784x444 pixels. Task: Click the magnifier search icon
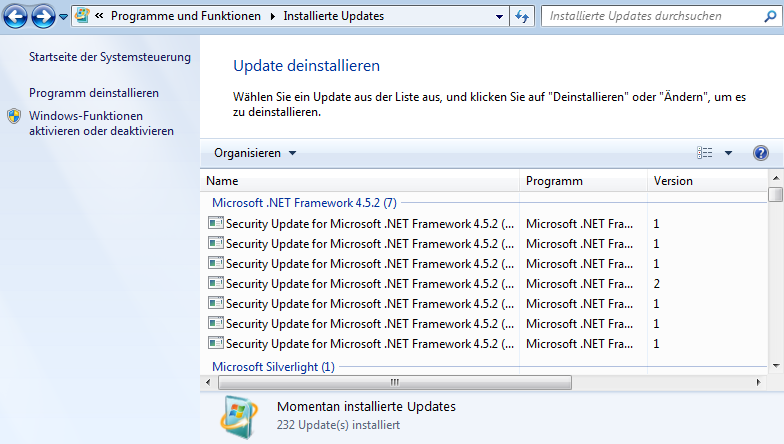click(770, 16)
